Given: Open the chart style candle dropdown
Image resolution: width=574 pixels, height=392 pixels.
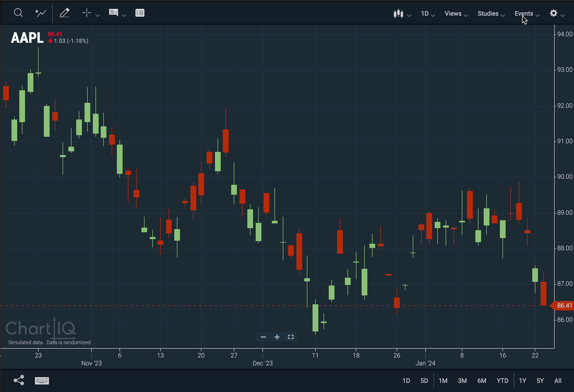Looking at the screenshot, I should [402, 14].
